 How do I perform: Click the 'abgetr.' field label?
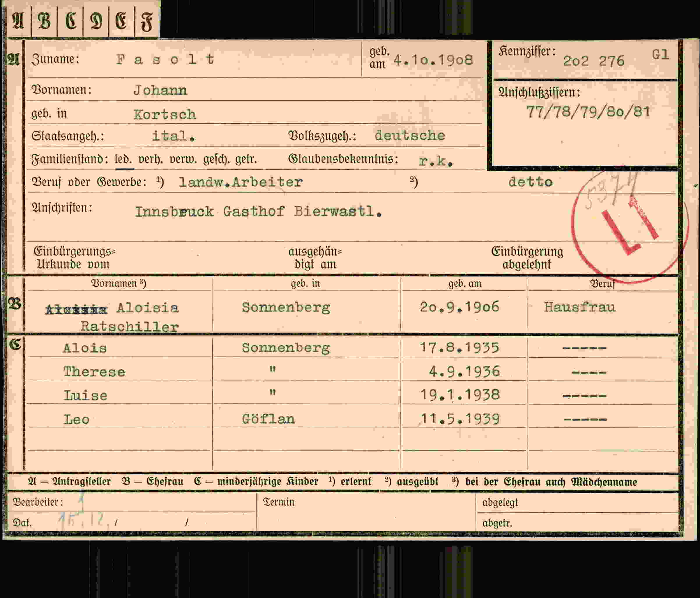(497, 523)
